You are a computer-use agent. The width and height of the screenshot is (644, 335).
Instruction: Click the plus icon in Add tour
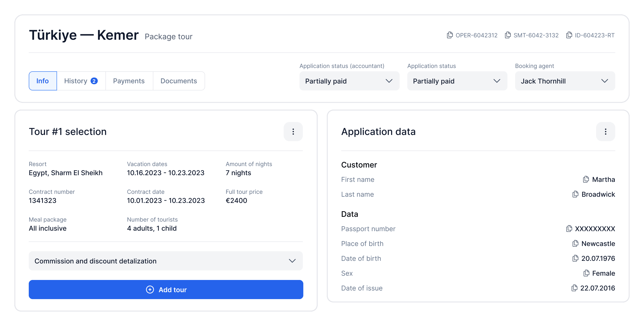pos(150,290)
